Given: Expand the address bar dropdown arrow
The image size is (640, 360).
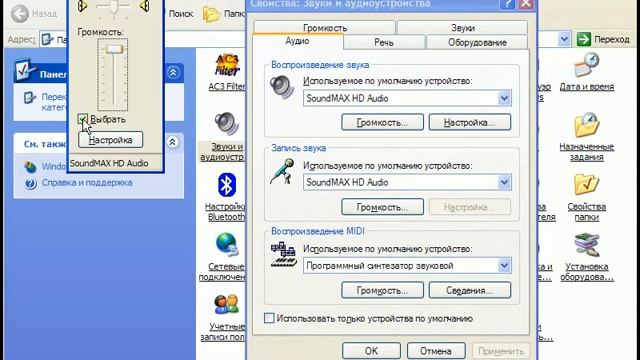Looking at the screenshot, I should coord(564,39).
